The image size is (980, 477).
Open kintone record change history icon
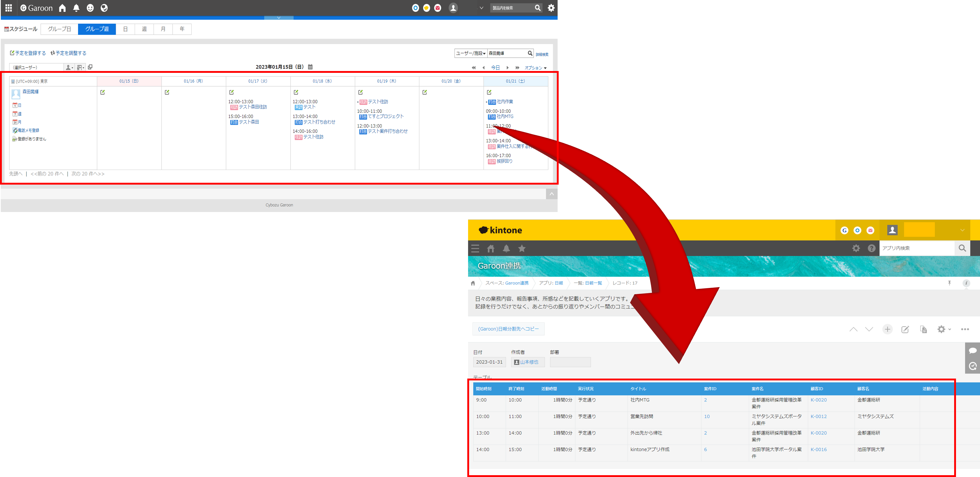[973, 366]
